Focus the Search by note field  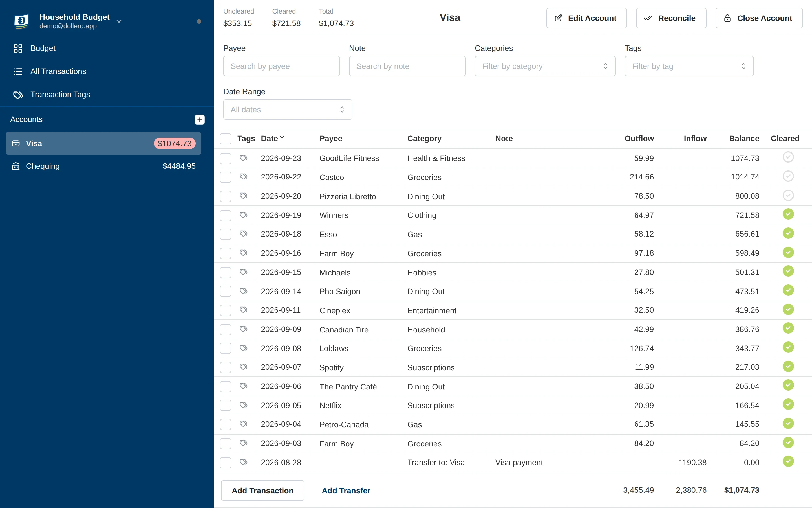(407, 66)
